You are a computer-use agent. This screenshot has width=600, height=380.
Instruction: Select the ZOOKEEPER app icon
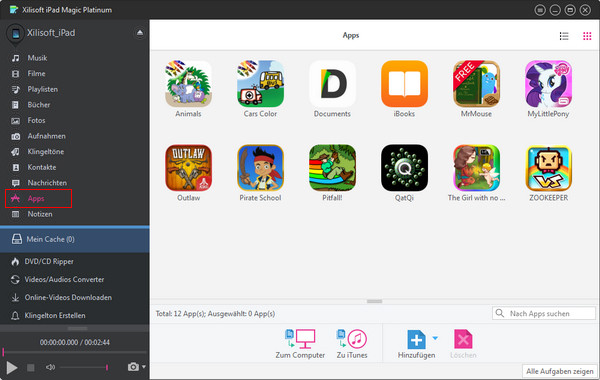(x=548, y=168)
